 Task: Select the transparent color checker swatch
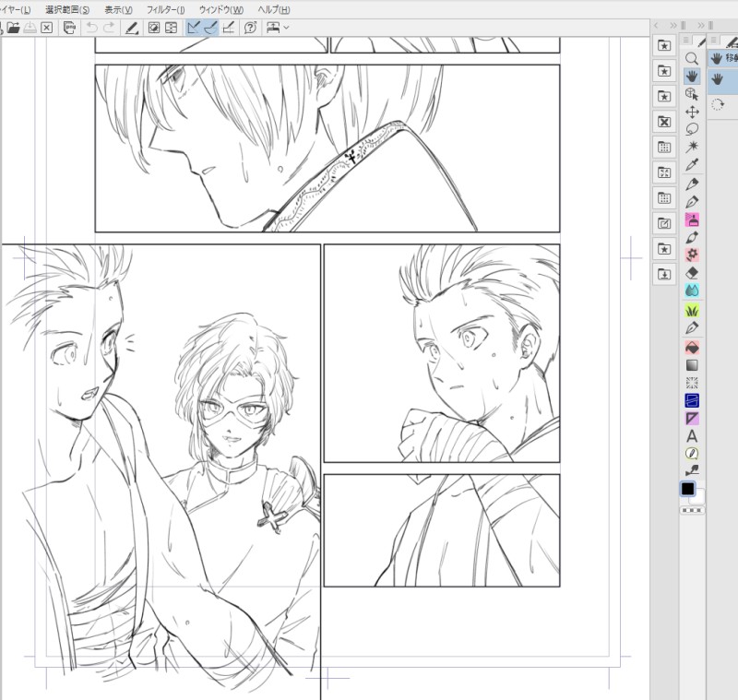coord(693,510)
